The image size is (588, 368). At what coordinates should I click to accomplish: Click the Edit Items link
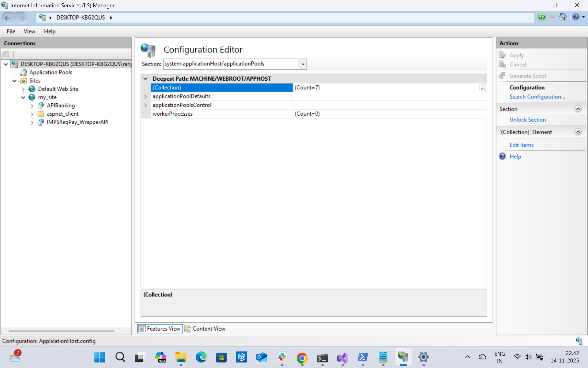click(x=521, y=145)
